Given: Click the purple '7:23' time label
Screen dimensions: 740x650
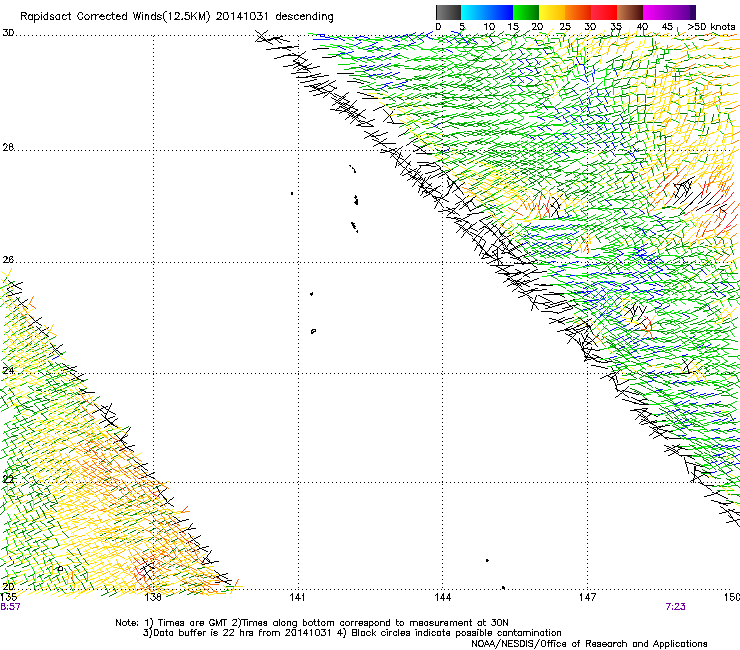Looking at the screenshot, I should coord(675,607).
